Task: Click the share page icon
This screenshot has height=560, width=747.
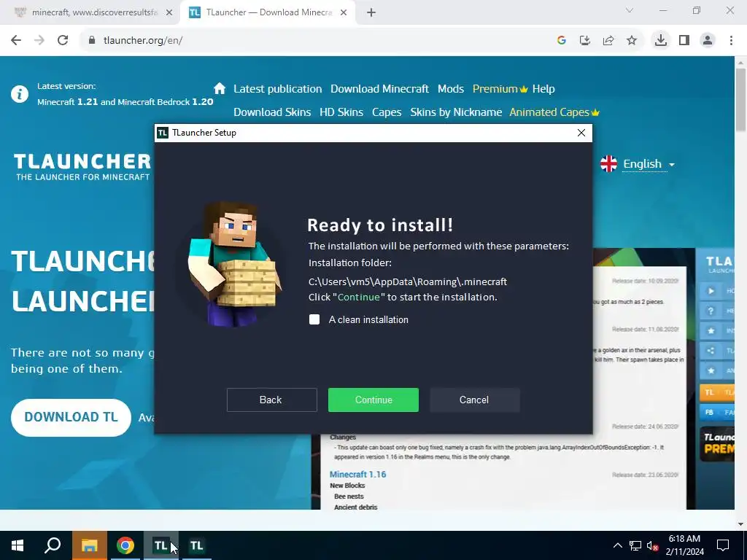Action: [x=608, y=41]
